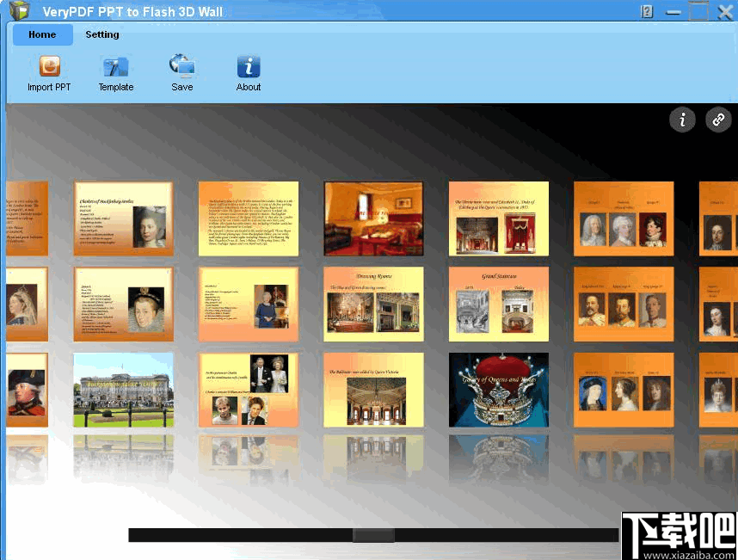Select the Home tab
Image resolution: width=738 pixels, height=560 pixels.
pos(42,34)
